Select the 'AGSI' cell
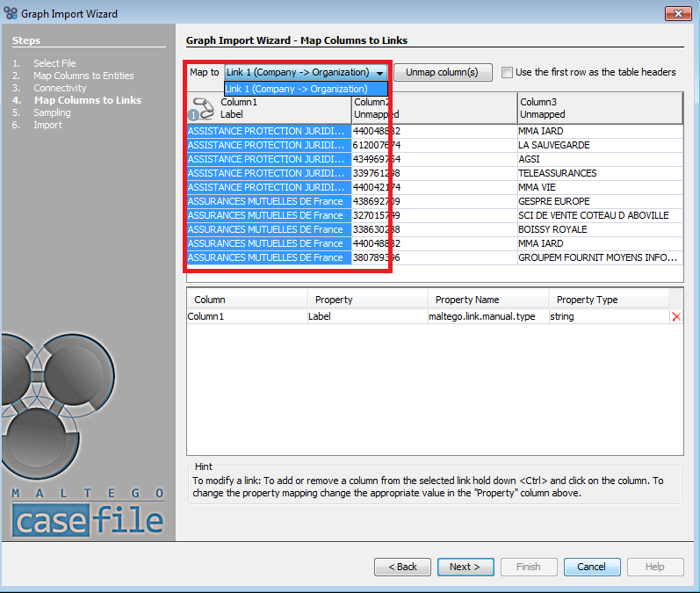Image resolution: width=700 pixels, height=593 pixels. coord(600,159)
